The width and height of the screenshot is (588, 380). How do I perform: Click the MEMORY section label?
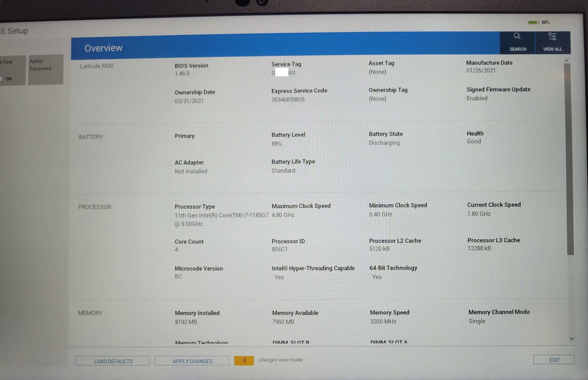click(x=90, y=313)
